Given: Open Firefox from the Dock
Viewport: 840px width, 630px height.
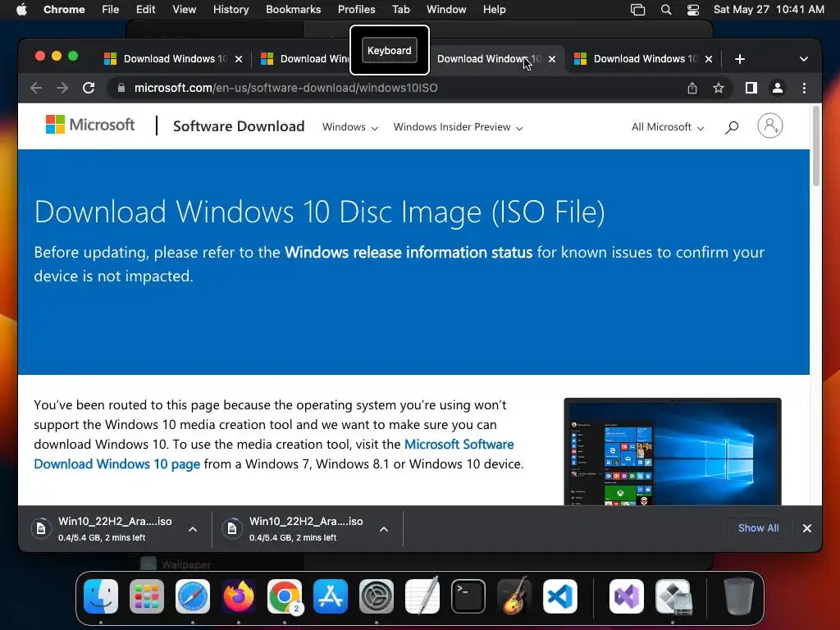Looking at the screenshot, I should click(239, 596).
